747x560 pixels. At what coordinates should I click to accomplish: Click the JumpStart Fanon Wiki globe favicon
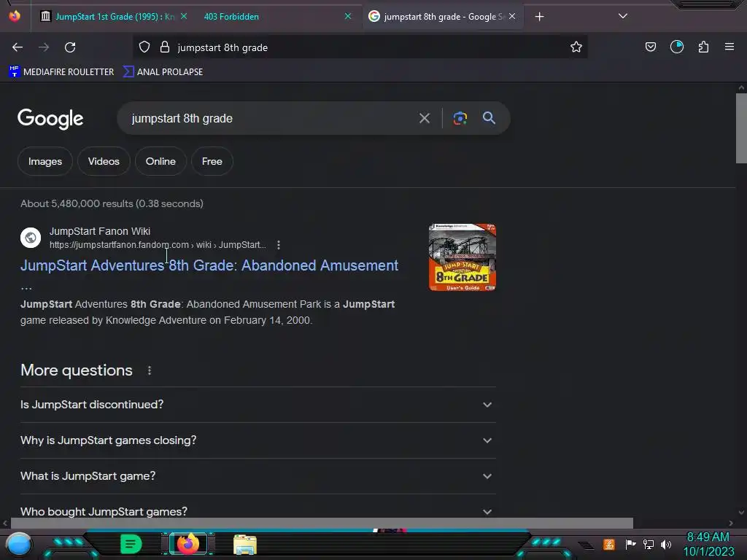pos(31,237)
